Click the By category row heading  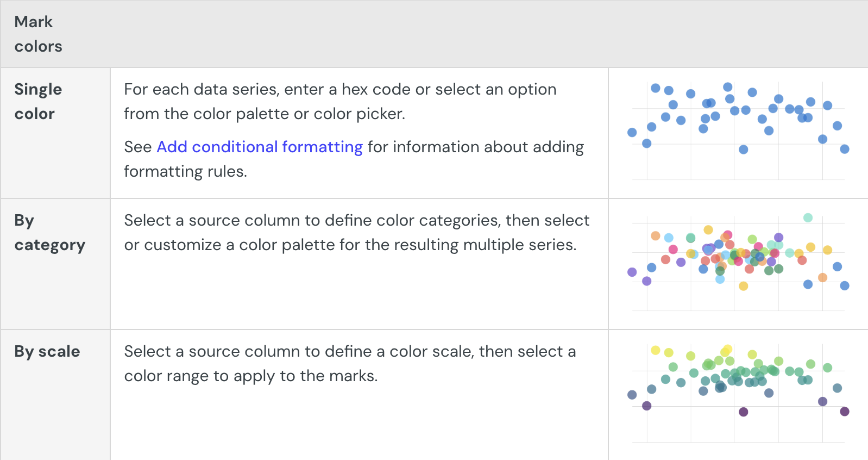tap(49, 232)
